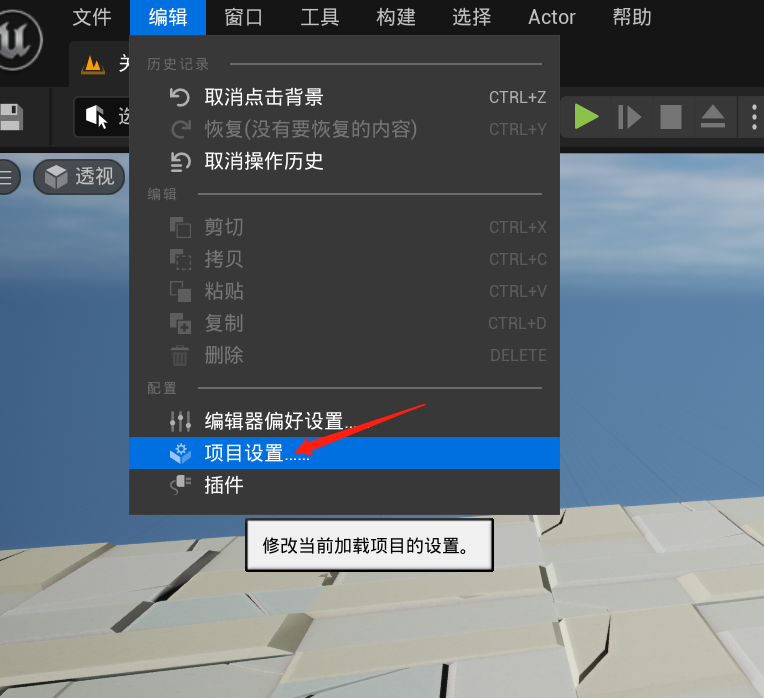The image size is (764, 698).
Task: Open the selection mode dropdown
Action: [x=102, y=117]
